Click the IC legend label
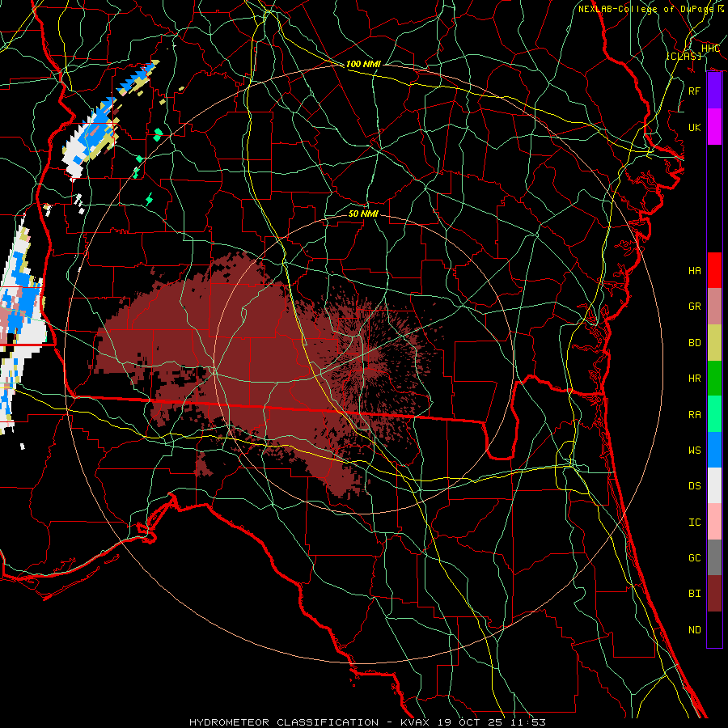This screenshot has height=728, width=728. pyautogui.click(x=694, y=523)
